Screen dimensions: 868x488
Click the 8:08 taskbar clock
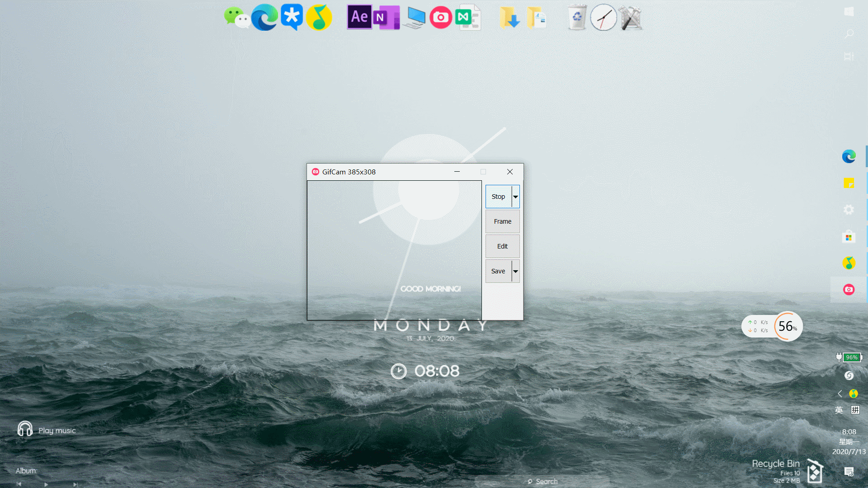[x=849, y=432]
